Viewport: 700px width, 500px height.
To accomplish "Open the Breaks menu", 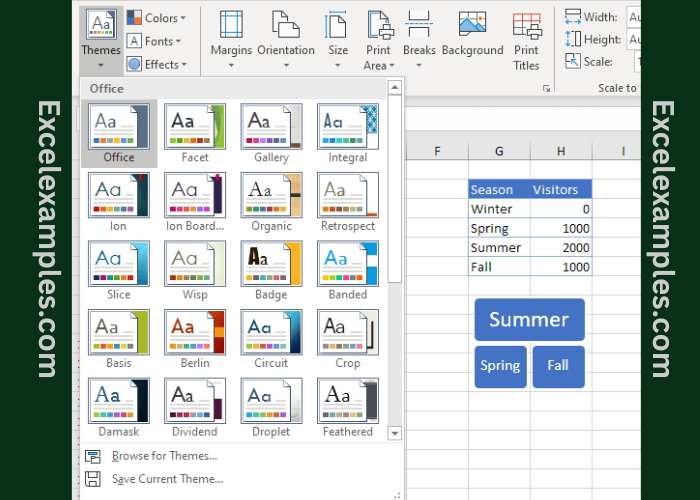I will (419, 38).
